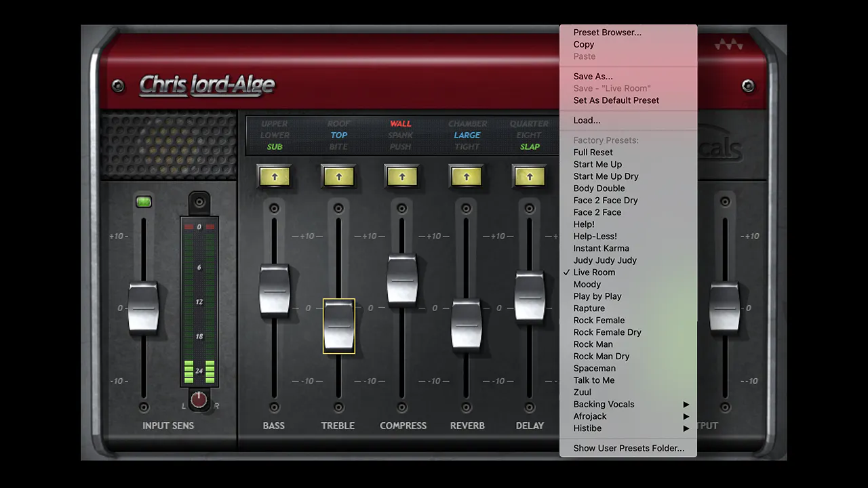This screenshot has height=488, width=868.
Task: Click the Delay arrow button
Action: tap(530, 177)
